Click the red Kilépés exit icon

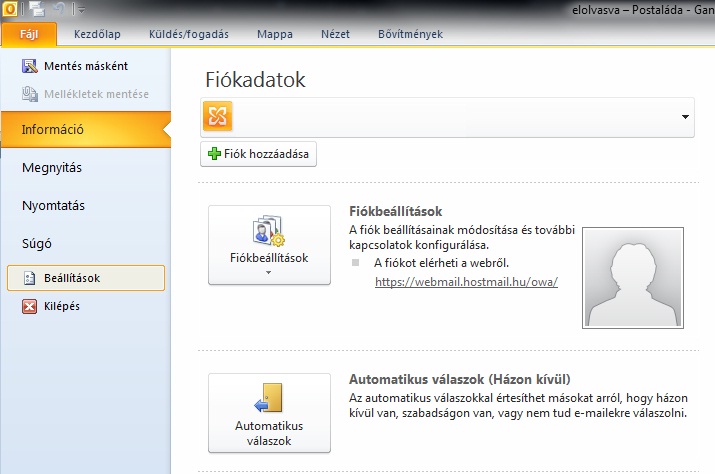click(x=30, y=306)
